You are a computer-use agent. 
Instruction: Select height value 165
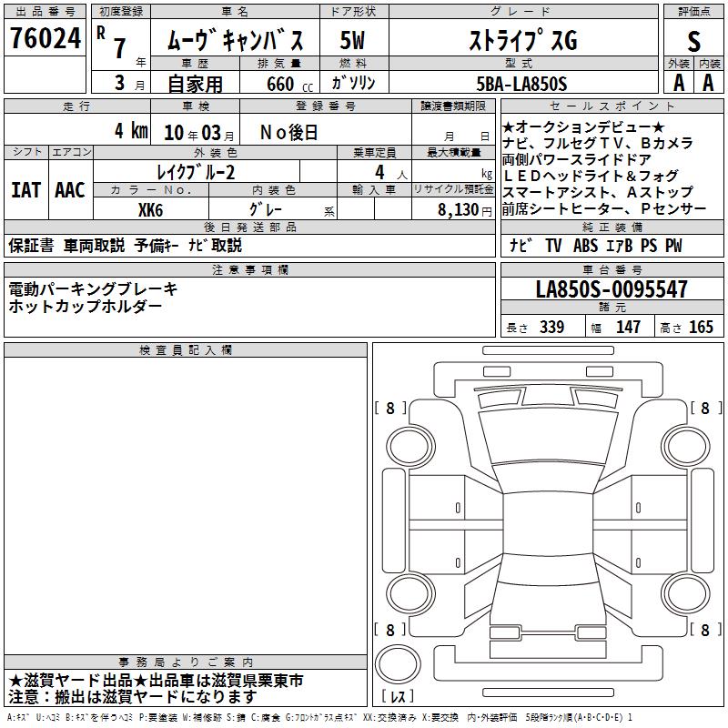tap(701, 327)
